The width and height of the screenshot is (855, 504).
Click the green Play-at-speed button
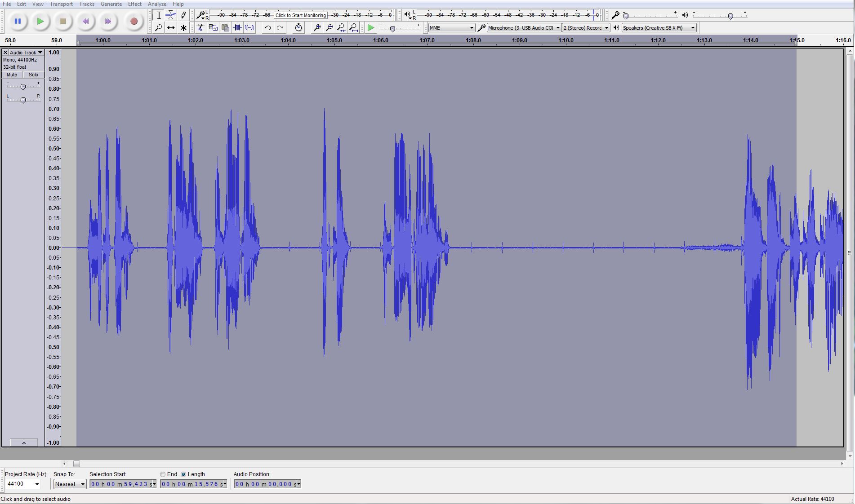pyautogui.click(x=371, y=28)
